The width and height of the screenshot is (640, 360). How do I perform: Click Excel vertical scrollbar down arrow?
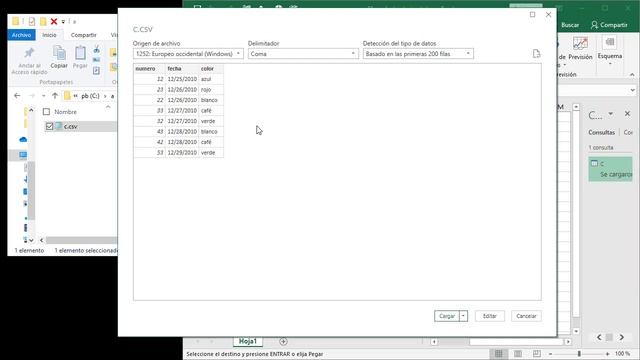[576, 331]
